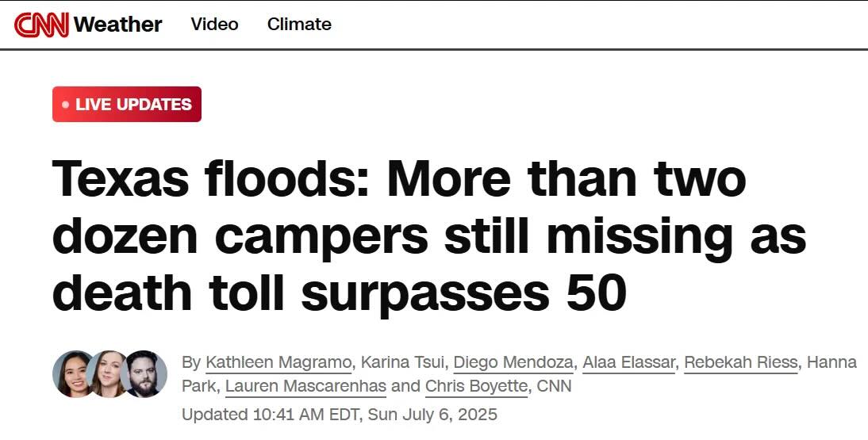Open the Texas floods headline
The width and height of the screenshot is (868, 440).
tap(429, 235)
